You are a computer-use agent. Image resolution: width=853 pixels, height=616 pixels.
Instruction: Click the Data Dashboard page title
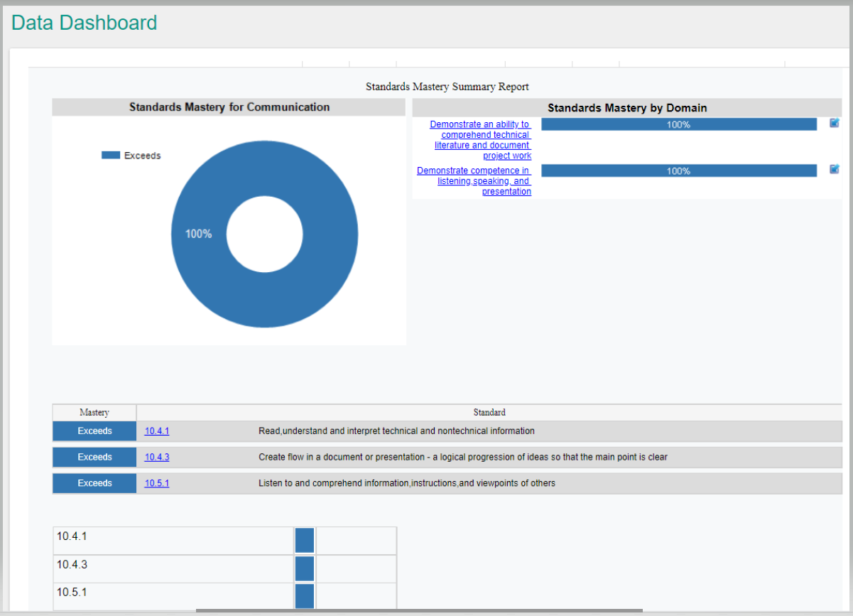(85, 23)
